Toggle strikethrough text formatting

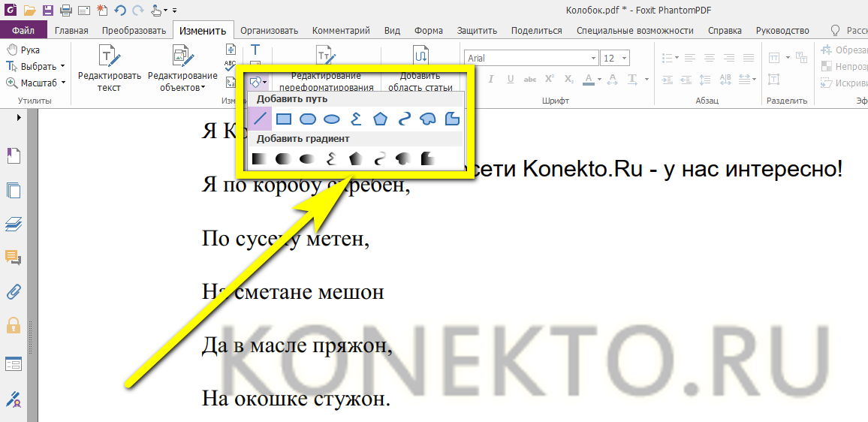coord(530,80)
